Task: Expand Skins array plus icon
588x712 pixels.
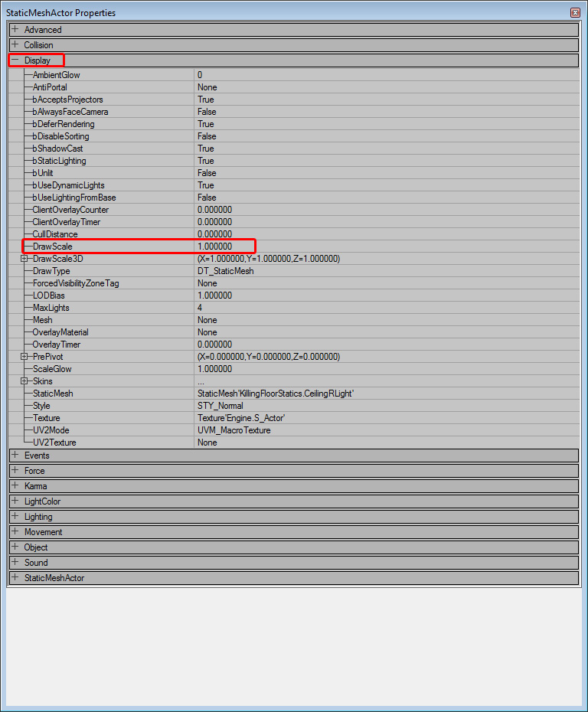Action: point(24,381)
